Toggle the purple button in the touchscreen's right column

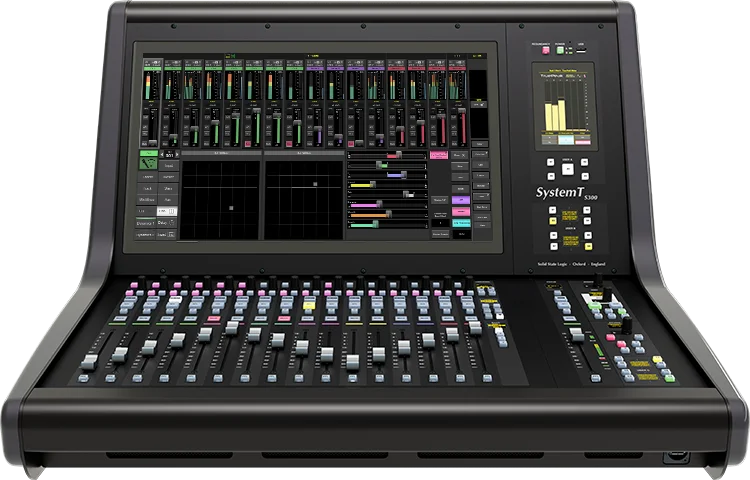point(461,200)
